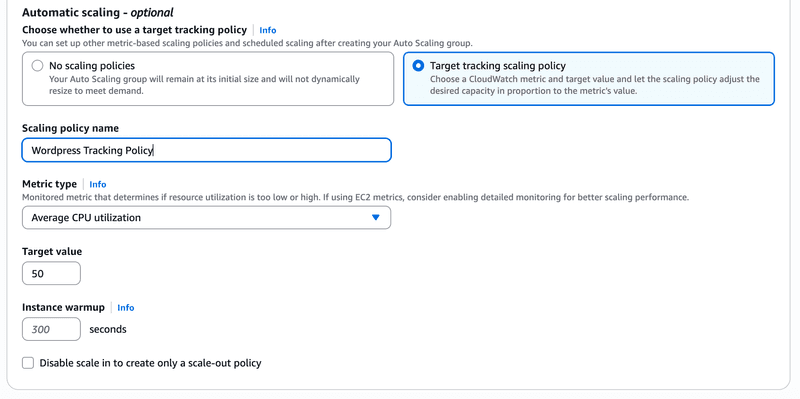Viewport: 800px width, 399px height.
Task: Click the 'Scaling policy name' label
Action: click(70, 128)
